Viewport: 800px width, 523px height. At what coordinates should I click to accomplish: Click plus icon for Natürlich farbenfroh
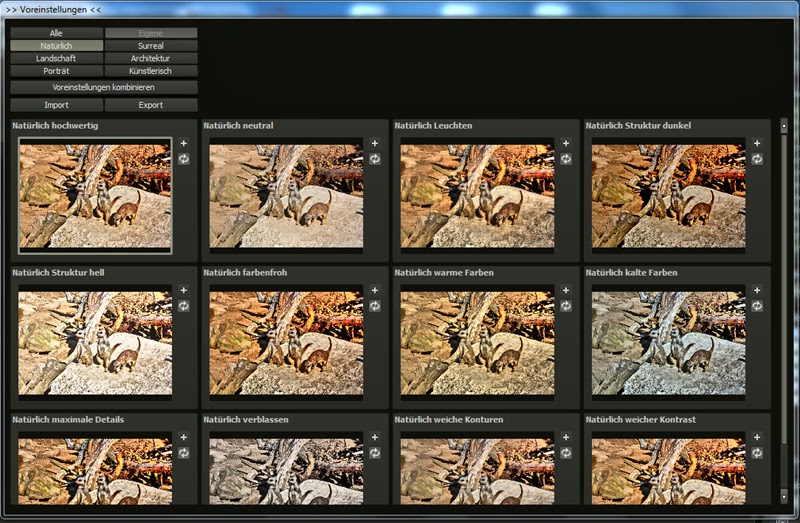(x=374, y=290)
